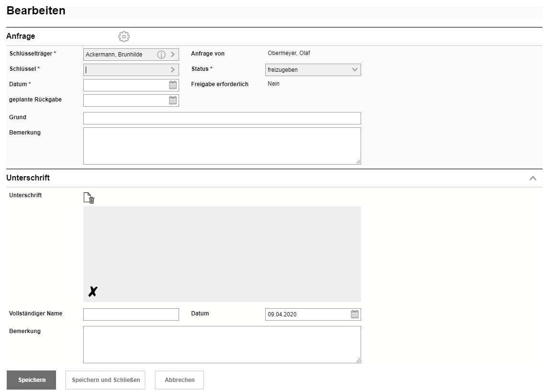Focus the Grund text field
The height and width of the screenshot is (392, 544).
[222, 118]
